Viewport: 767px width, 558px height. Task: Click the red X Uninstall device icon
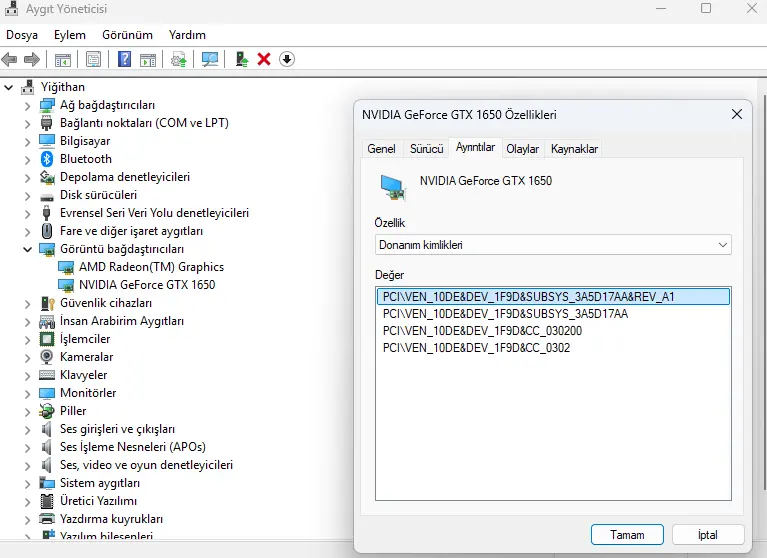coord(264,59)
